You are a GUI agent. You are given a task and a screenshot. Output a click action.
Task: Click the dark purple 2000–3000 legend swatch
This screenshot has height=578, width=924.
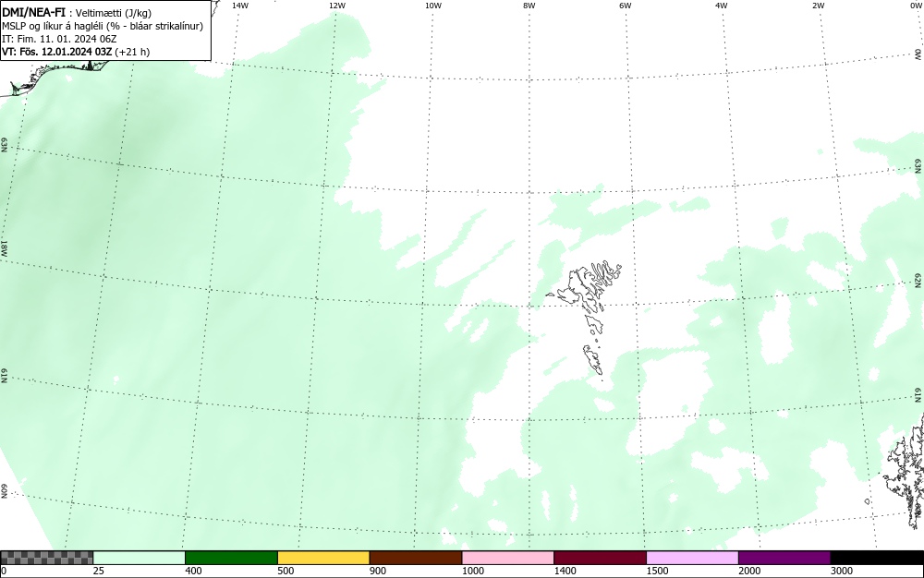click(x=784, y=558)
